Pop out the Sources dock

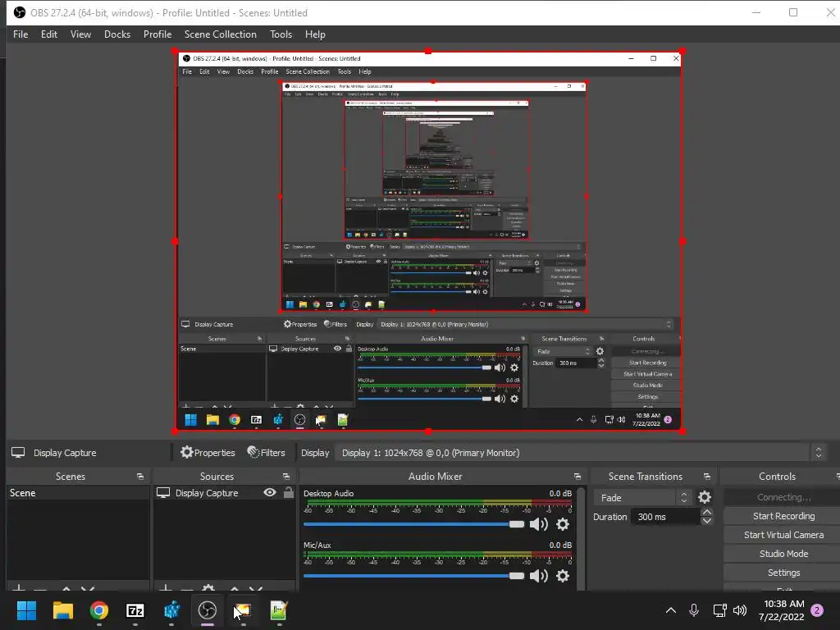point(286,477)
